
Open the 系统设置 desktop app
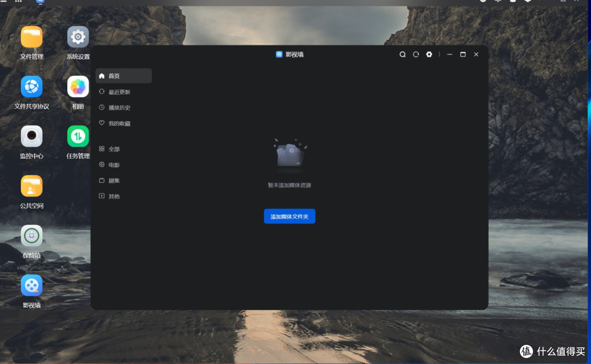tap(78, 37)
